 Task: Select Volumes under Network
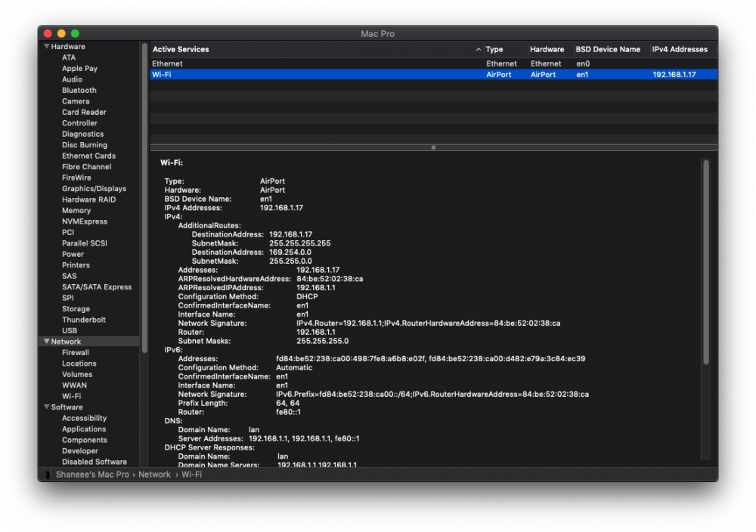77,374
